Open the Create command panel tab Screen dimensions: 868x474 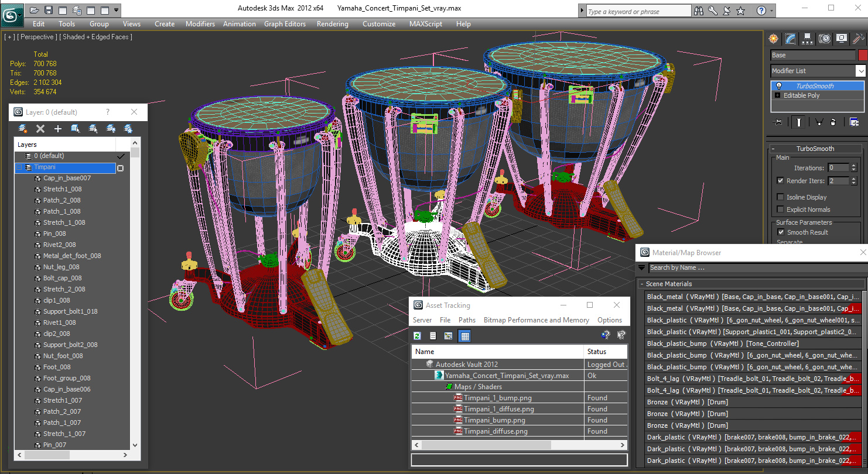click(774, 39)
